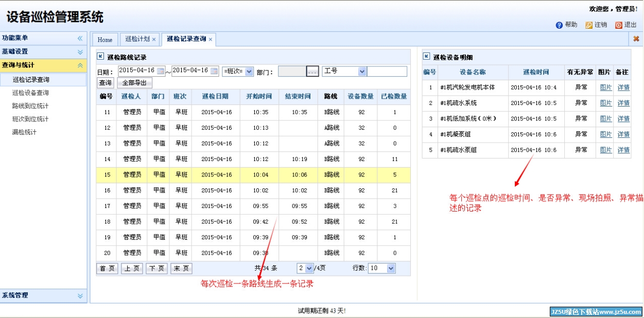Open 图片 link for #1机疏水泵组
This screenshot has width=644, height=318.
[x=606, y=150]
